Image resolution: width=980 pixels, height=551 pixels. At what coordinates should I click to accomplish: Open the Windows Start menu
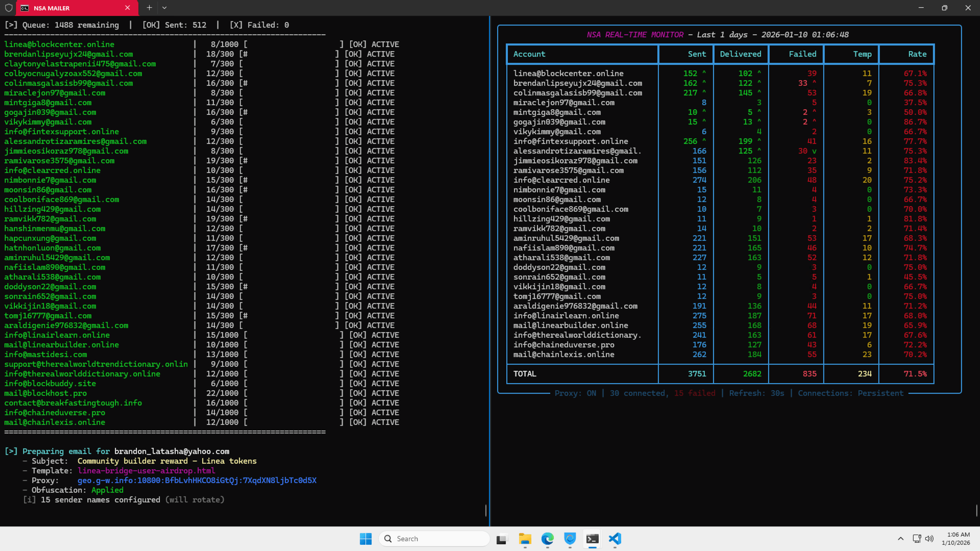coord(365,539)
